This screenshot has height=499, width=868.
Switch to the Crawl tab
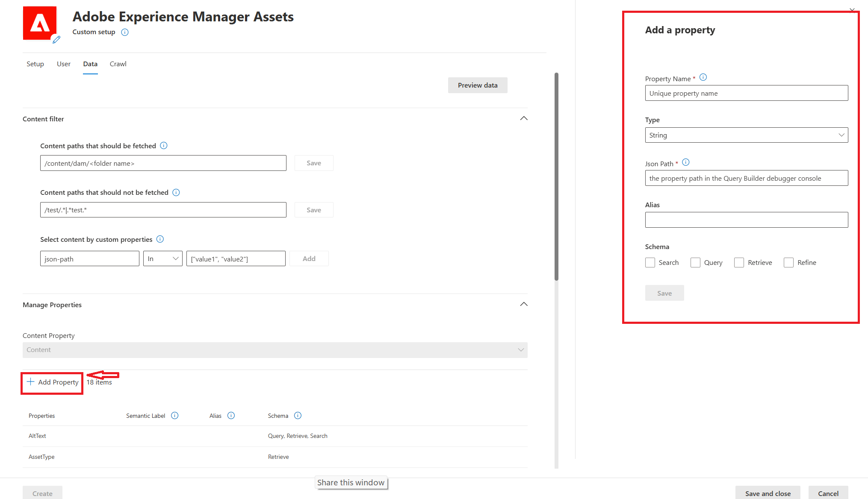(x=118, y=64)
